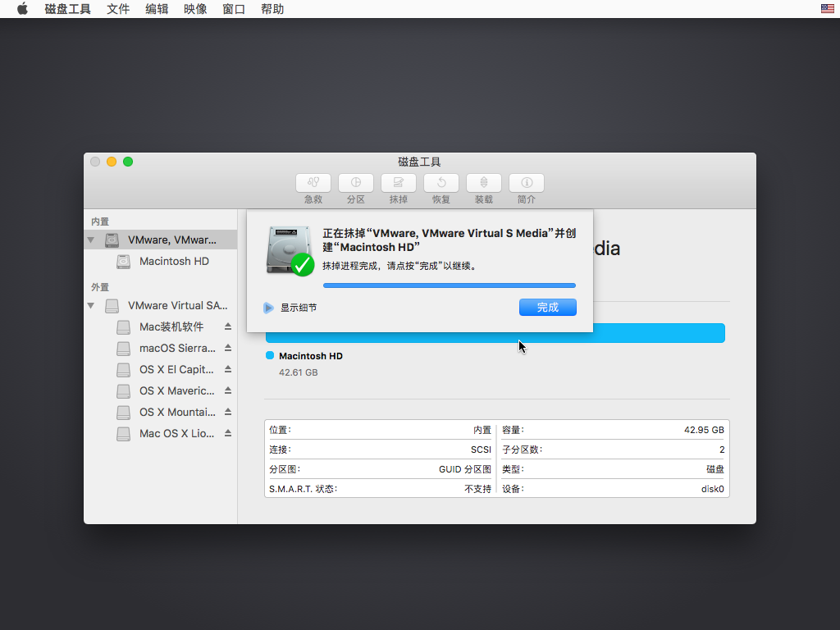The width and height of the screenshot is (840, 630).
Task: Click the green zoom window button
Action: [x=128, y=162]
